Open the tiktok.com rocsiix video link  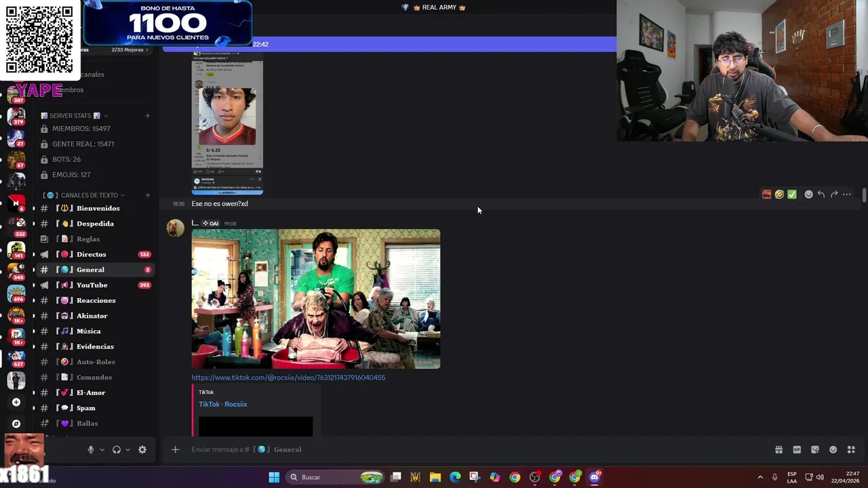coord(288,378)
